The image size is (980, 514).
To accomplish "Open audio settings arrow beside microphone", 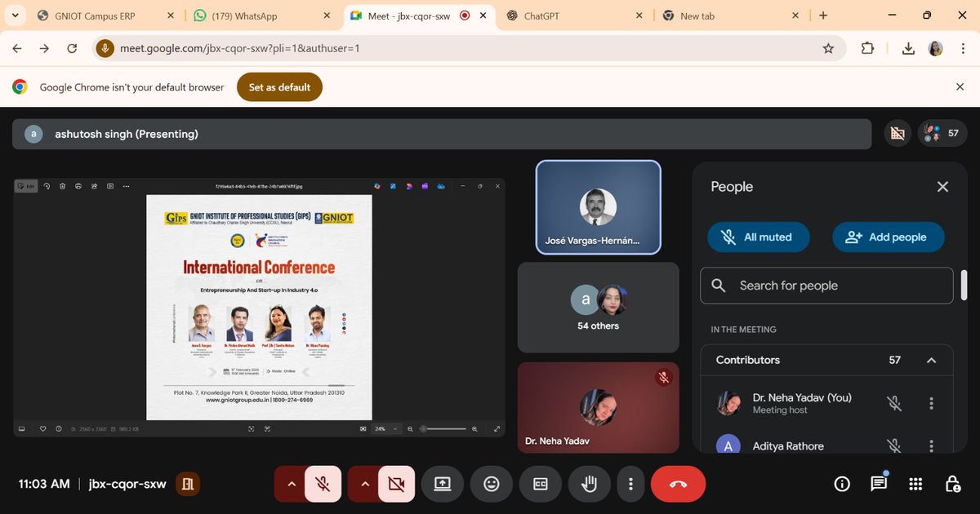I will (291, 484).
